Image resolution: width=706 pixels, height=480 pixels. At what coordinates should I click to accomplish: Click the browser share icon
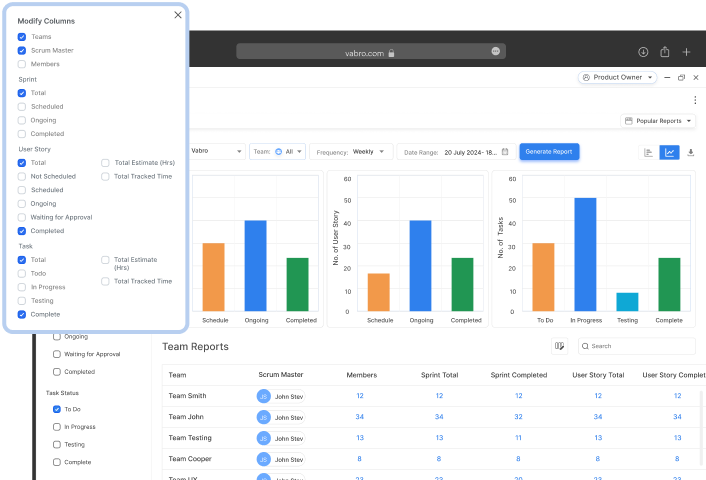point(665,52)
